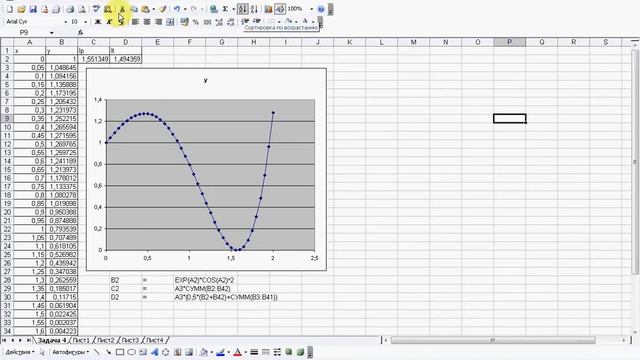The height and width of the screenshot is (360, 640).
Task: Open AutoSum functions dropdown arrow
Action: pos(233,9)
